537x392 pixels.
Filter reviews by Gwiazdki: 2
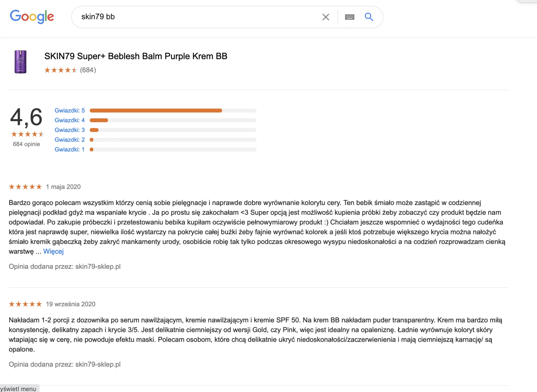[x=70, y=140]
